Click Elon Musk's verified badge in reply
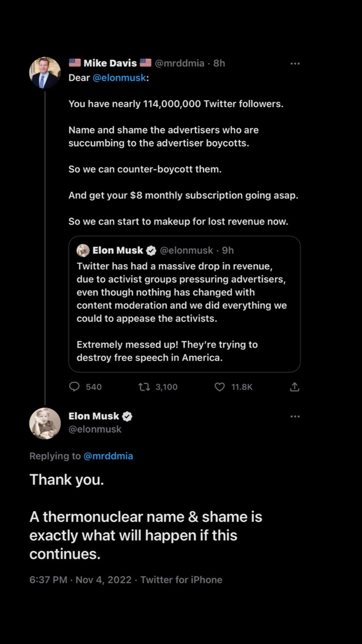Viewport: 362px width, 644px height. [127, 416]
